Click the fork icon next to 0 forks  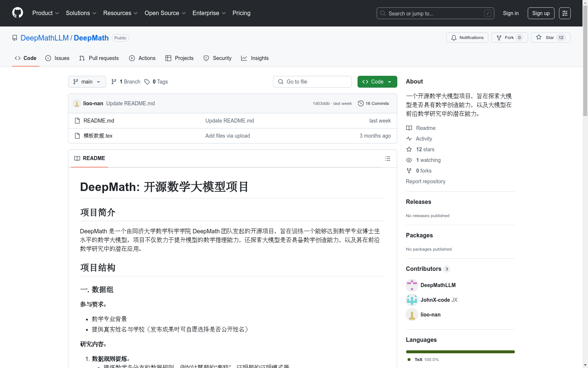pyautogui.click(x=409, y=171)
